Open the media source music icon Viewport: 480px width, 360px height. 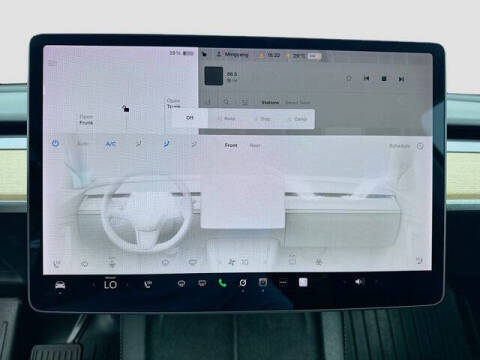(208, 101)
